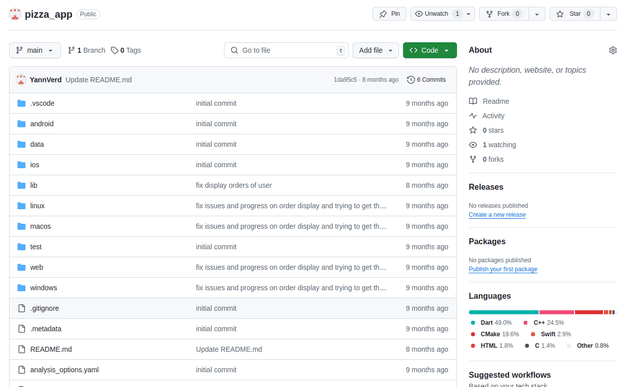Screen dimensions: 640x387
Task: Open the Unwatch notifications dropdown
Action: [442, 14]
